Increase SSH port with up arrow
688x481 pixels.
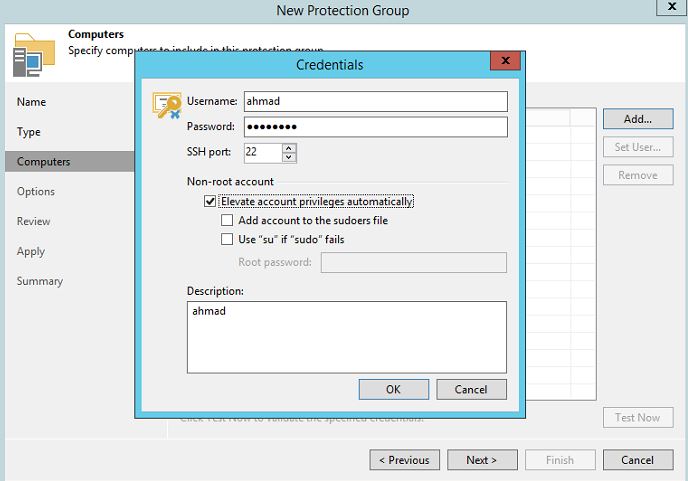(x=289, y=147)
